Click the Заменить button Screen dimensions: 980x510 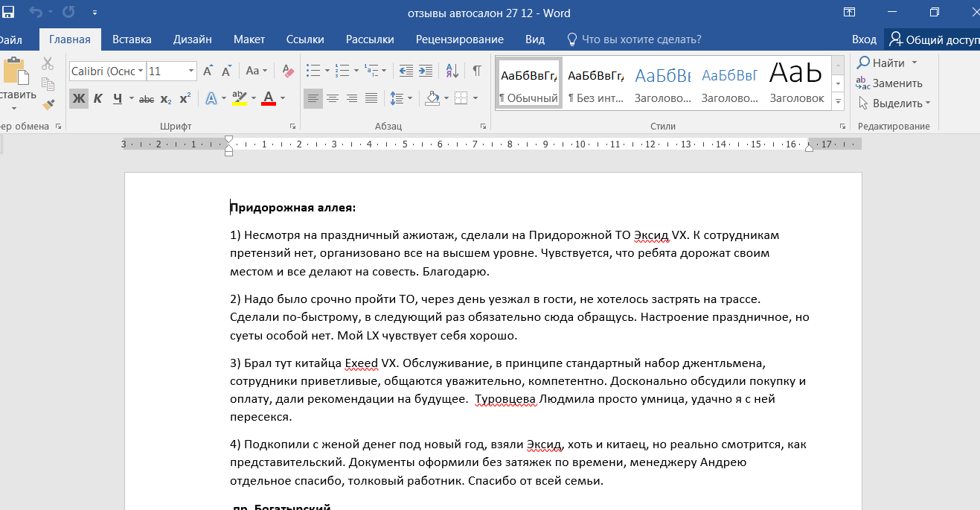[890, 83]
